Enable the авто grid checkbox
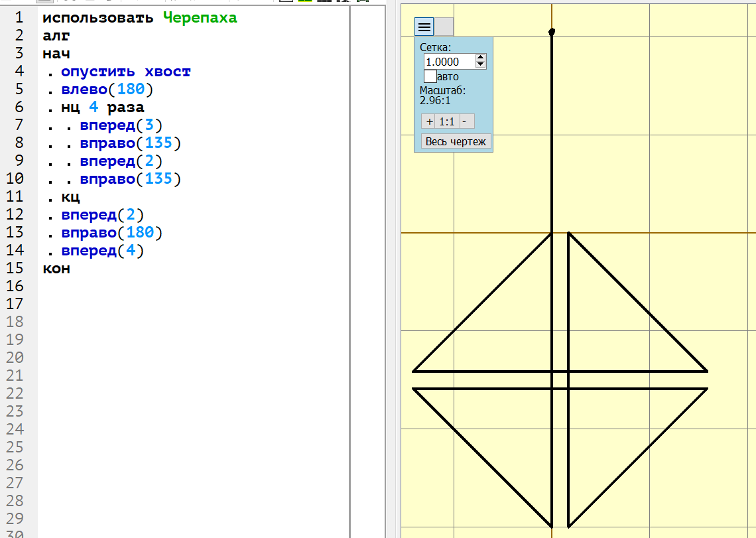Image resolution: width=756 pixels, height=538 pixels. click(430, 76)
